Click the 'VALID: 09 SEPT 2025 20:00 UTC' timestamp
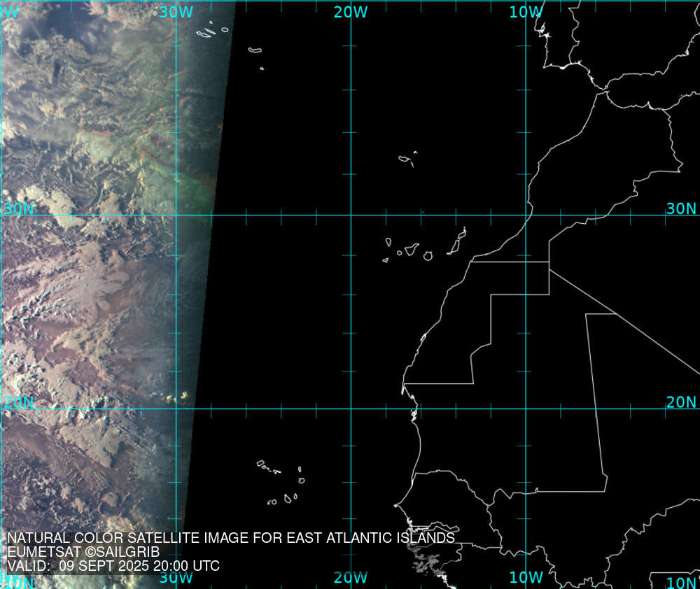The height and width of the screenshot is (589, 700). [113, 566]
